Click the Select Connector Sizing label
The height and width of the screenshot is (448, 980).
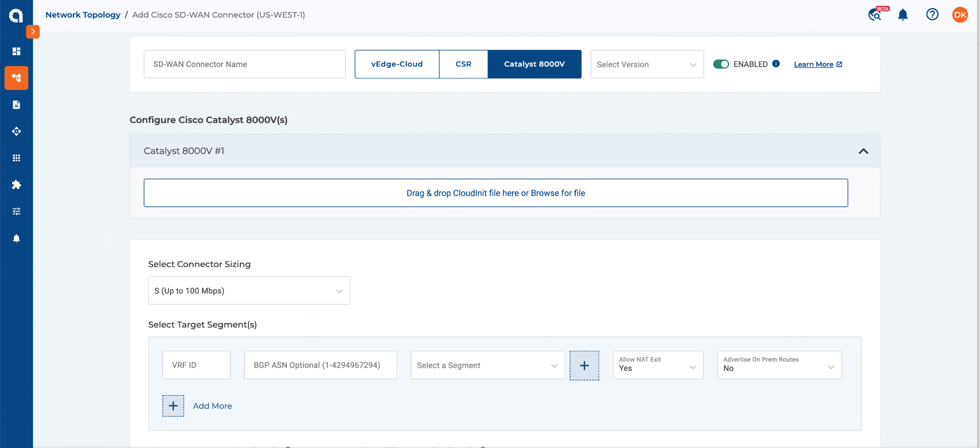pos(200,264)
